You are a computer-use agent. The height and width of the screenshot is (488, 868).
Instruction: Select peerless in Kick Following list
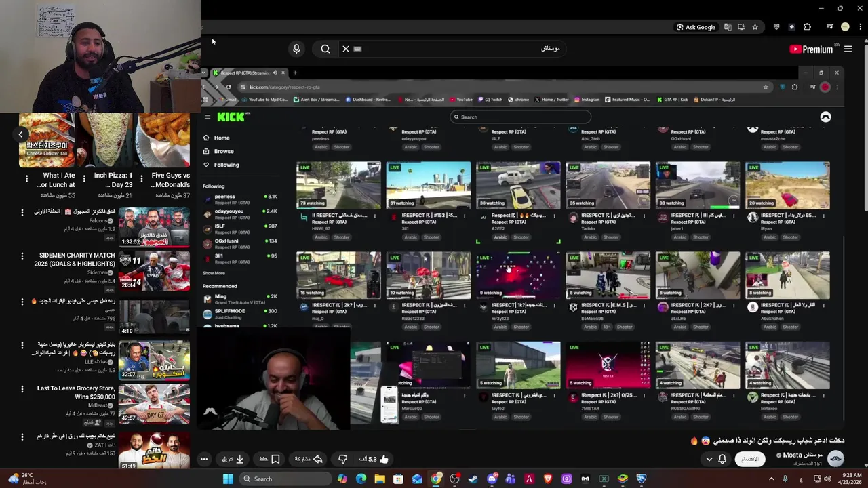coord(241,199)
